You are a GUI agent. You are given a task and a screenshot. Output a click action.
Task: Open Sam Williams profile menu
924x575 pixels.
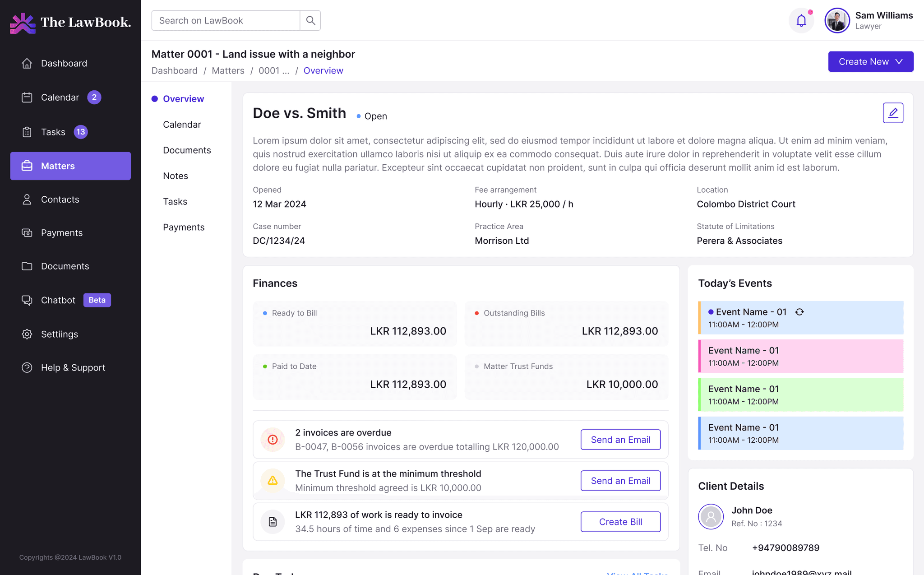click(x=869, y=20)
